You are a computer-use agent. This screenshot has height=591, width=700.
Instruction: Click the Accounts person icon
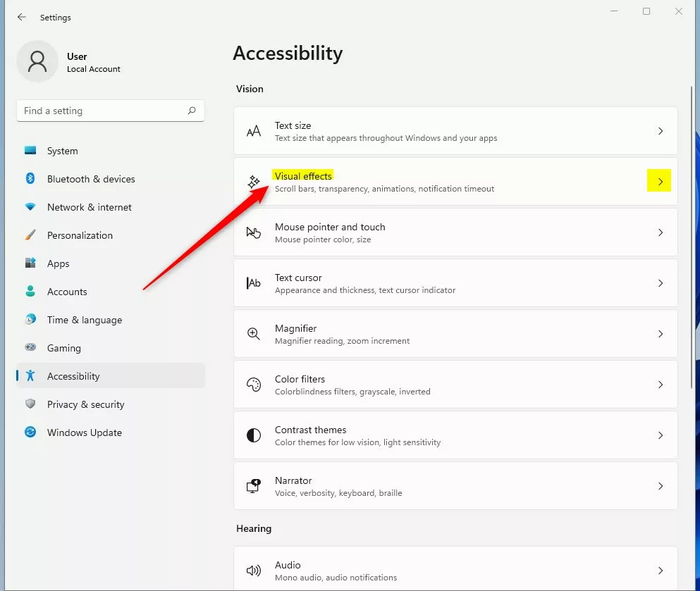[x=30, y=291]
